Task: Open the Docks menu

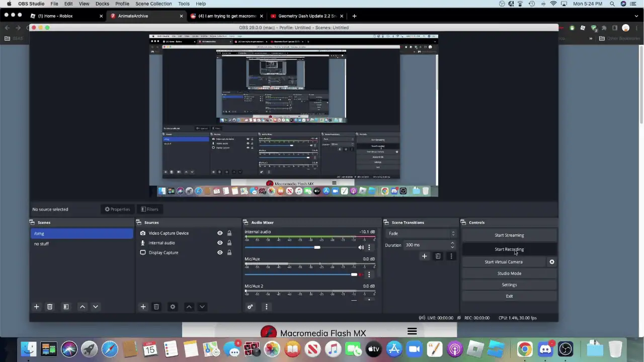Action: tap(102, 4)
